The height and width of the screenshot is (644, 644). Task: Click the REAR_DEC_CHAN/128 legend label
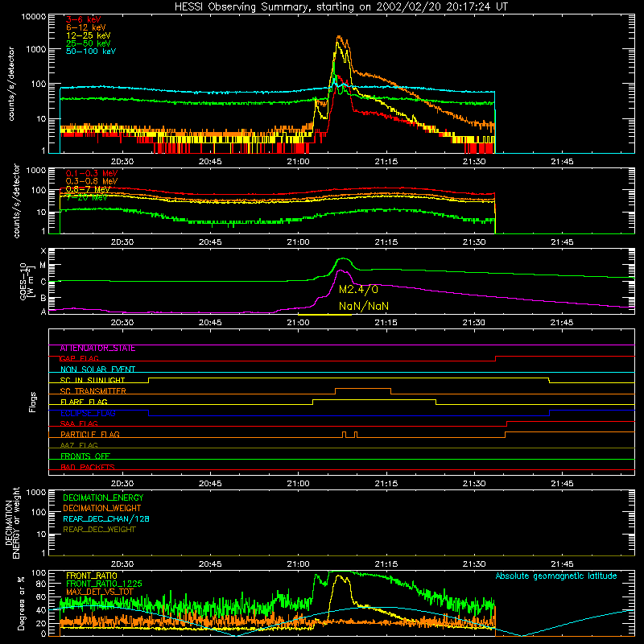(x=106, y=518)
